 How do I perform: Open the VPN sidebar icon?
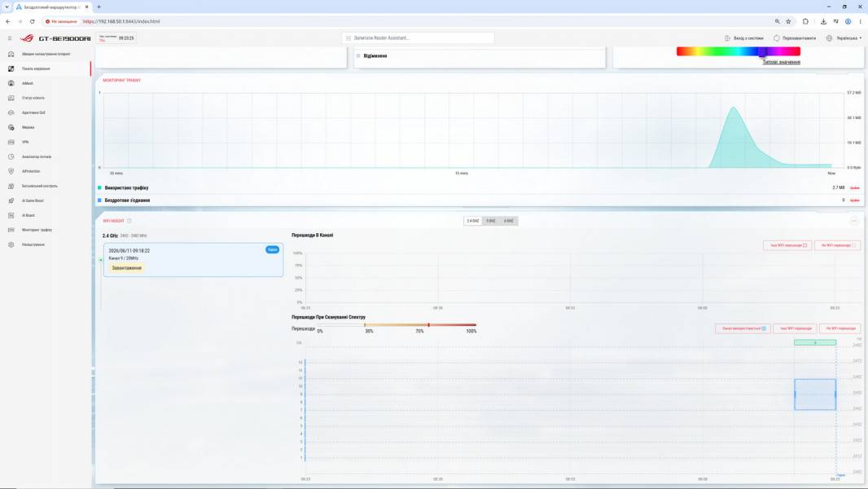11,142
